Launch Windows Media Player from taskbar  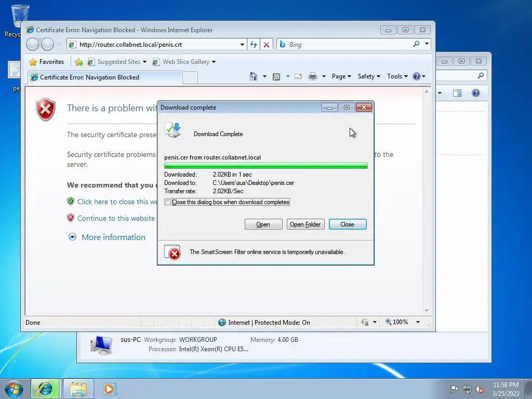(x=109, y=389)
